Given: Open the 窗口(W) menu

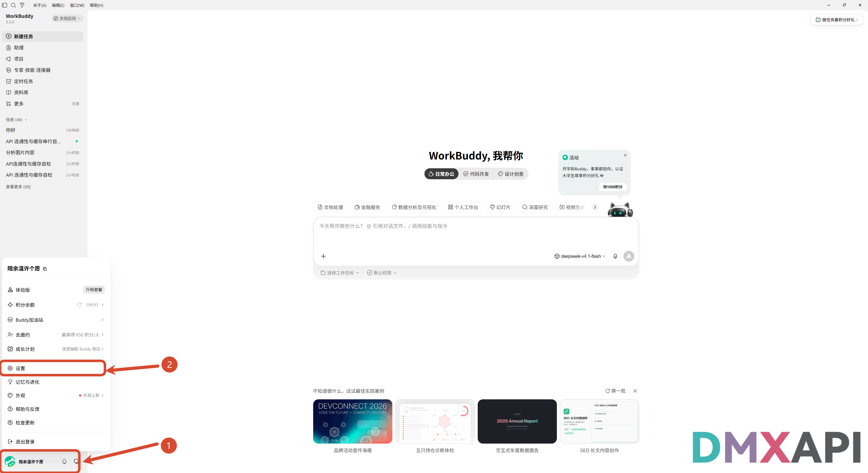Looking at the screenshot, I should coord(77,5).
